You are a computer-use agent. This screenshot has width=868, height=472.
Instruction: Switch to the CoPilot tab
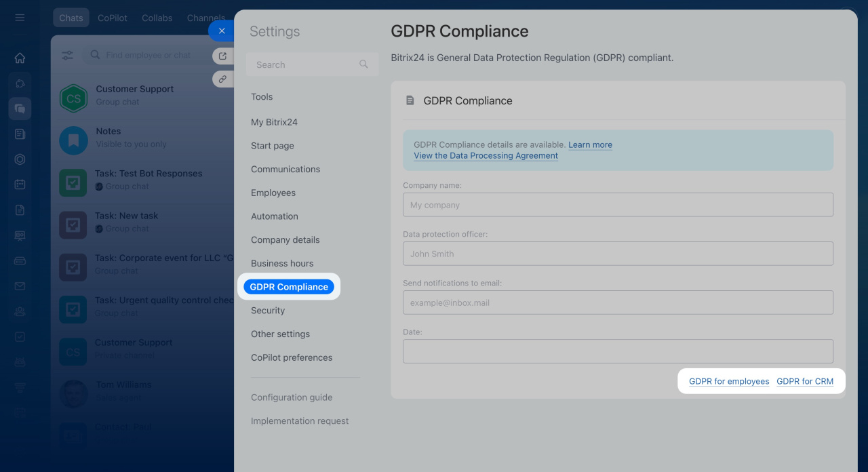pos(113,18)
